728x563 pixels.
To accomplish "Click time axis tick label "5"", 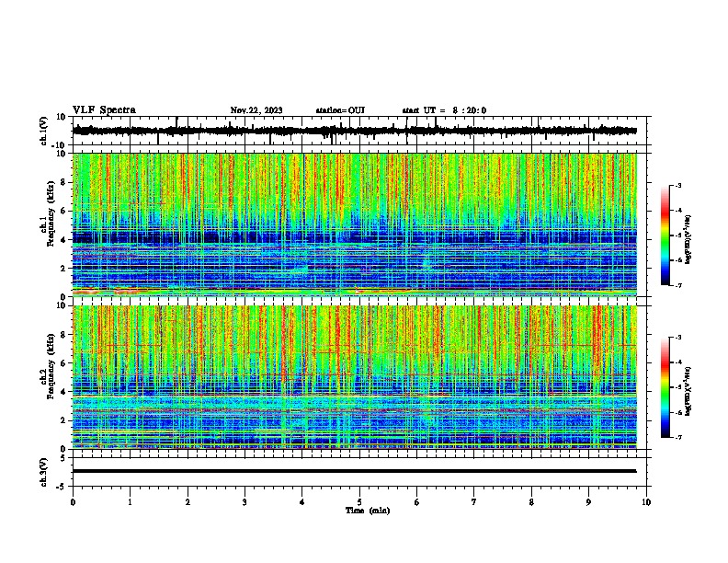I will (359, 502).
